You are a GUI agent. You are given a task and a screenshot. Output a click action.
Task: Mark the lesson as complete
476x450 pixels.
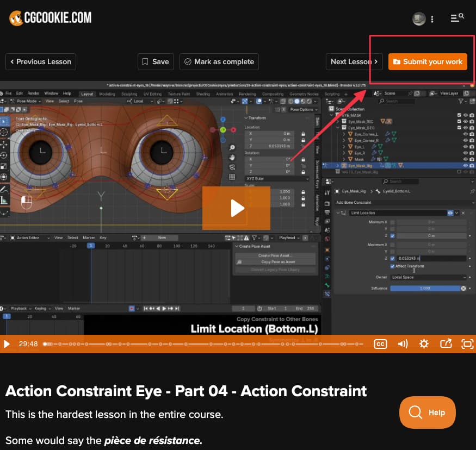[x=219, y=61]
